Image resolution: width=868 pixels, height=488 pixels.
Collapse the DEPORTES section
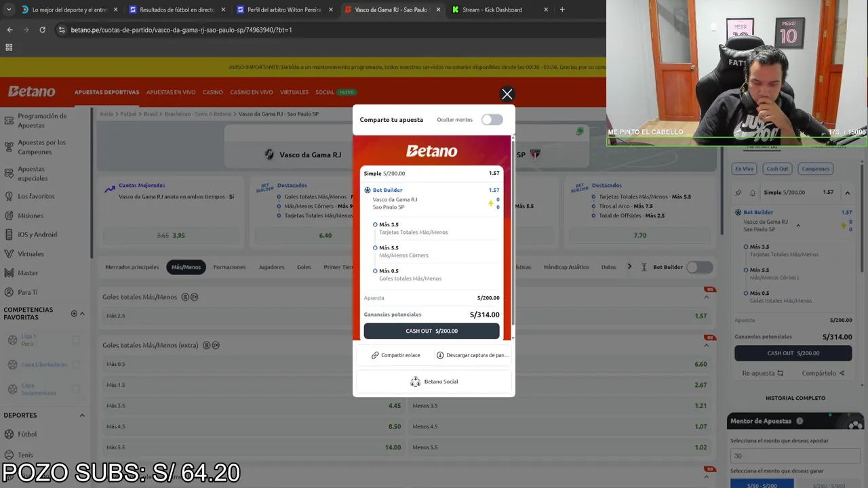point(82,415)
